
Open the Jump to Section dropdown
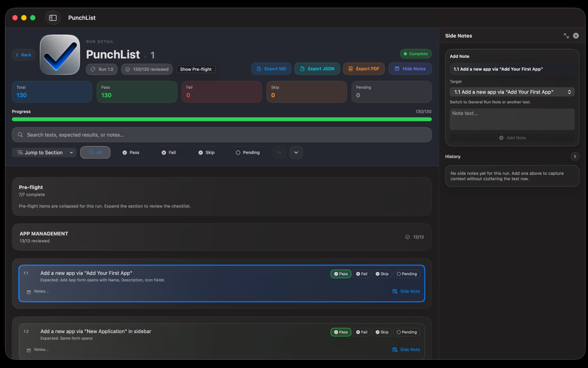[44, 152]
